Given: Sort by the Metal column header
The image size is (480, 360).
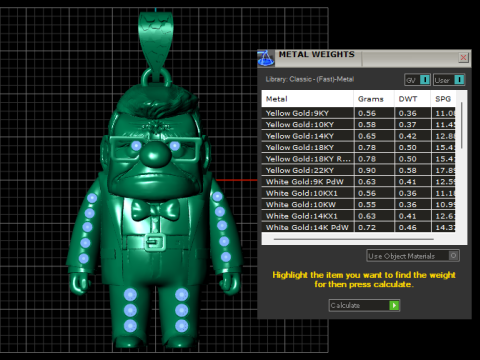Looking at the screenshot, I should pos(308,99).
